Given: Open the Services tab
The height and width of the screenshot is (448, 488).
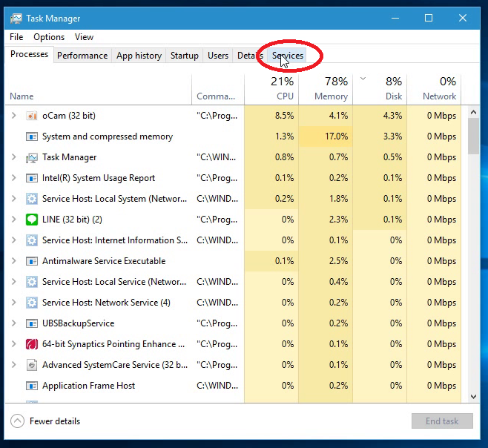Looking at the screenshot, I should pos(287,56).
